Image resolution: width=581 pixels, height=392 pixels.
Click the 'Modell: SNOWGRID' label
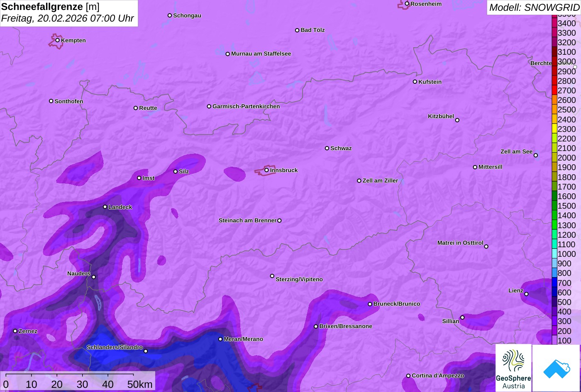coord(534,7)
